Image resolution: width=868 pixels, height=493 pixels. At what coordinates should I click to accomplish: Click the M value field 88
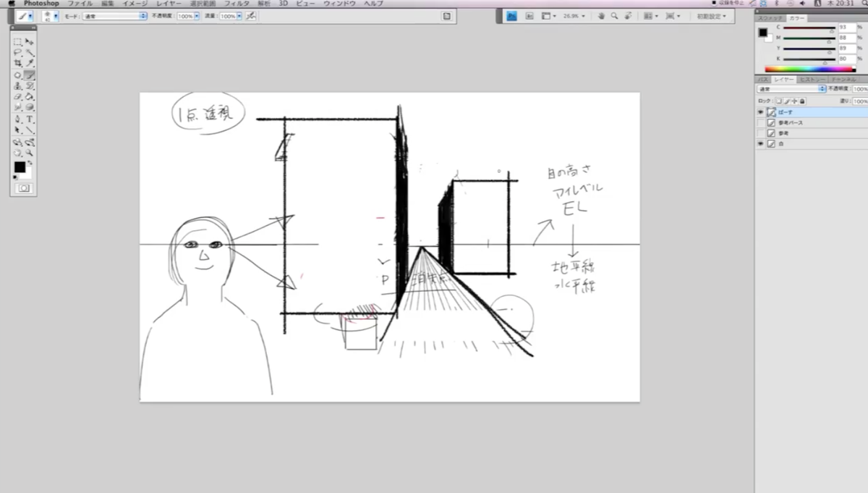click(x=847, y=38)
